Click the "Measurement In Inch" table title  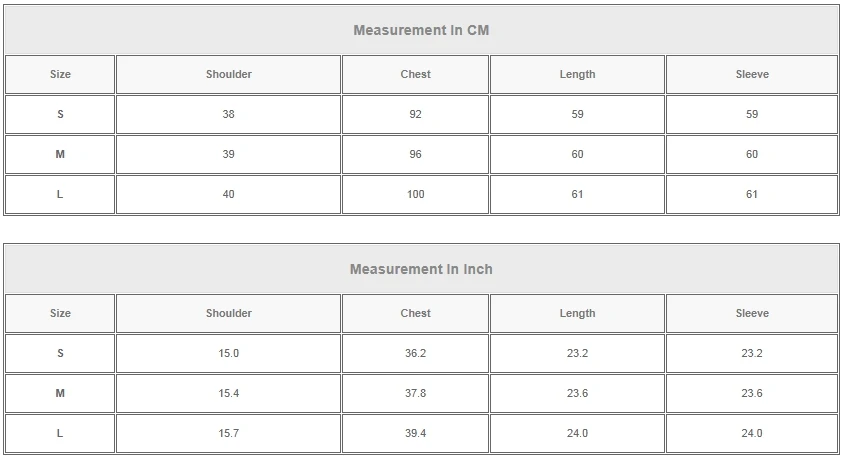point(421,269)
